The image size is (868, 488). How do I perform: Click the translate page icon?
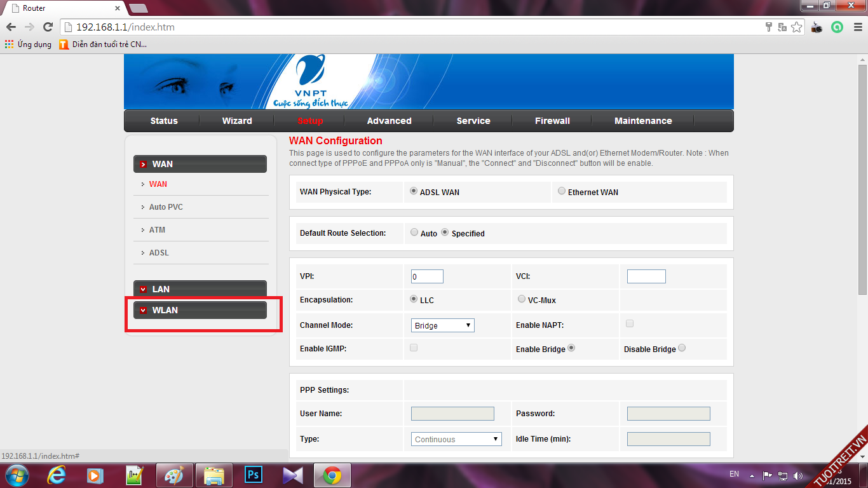click(782, 27)
